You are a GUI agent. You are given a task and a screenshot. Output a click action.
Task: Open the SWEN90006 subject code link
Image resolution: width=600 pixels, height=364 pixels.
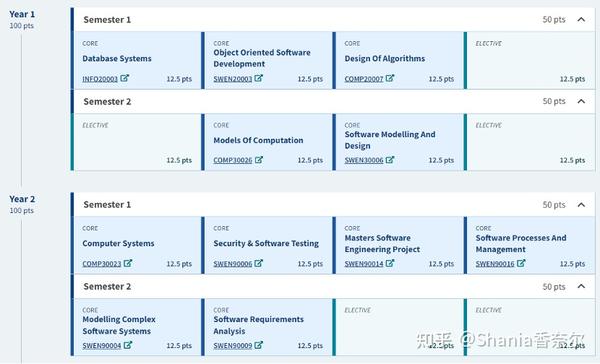point(233,264)
